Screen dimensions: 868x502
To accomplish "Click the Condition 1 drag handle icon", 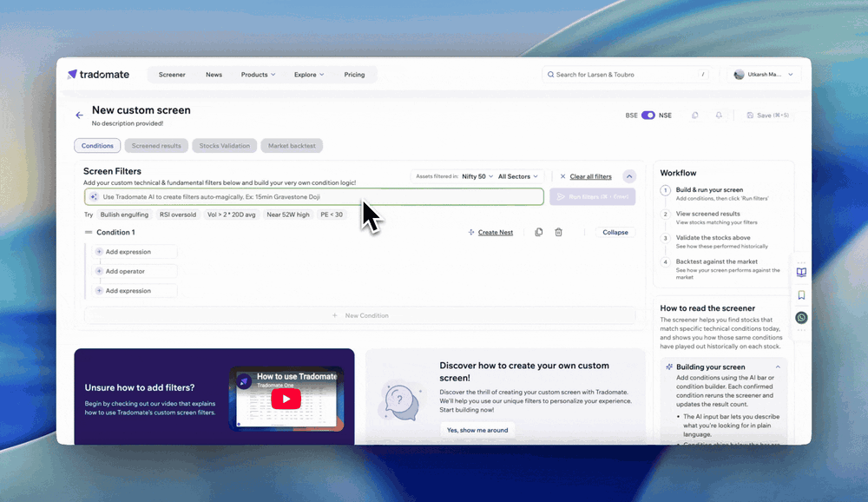I will coord(88,232).
